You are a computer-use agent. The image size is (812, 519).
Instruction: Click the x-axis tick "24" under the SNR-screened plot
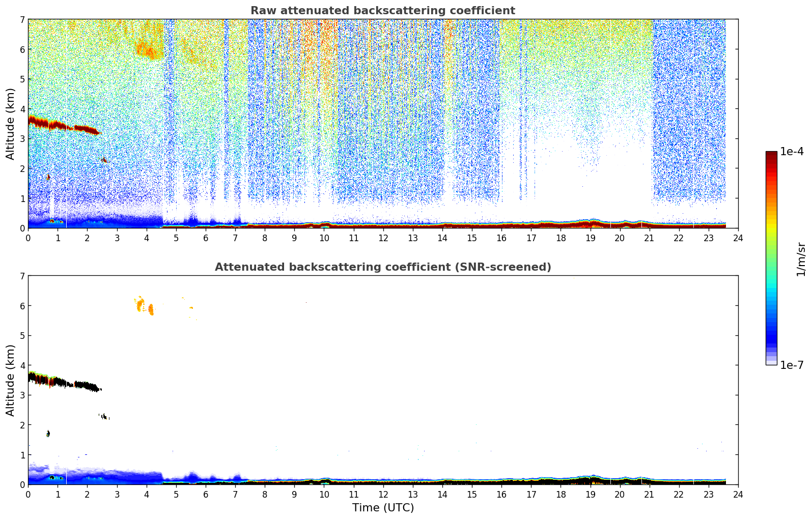738,495
